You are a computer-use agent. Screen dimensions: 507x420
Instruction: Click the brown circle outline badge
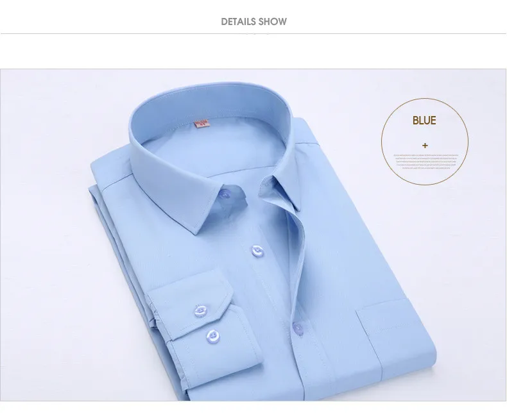tap(425, 142)
